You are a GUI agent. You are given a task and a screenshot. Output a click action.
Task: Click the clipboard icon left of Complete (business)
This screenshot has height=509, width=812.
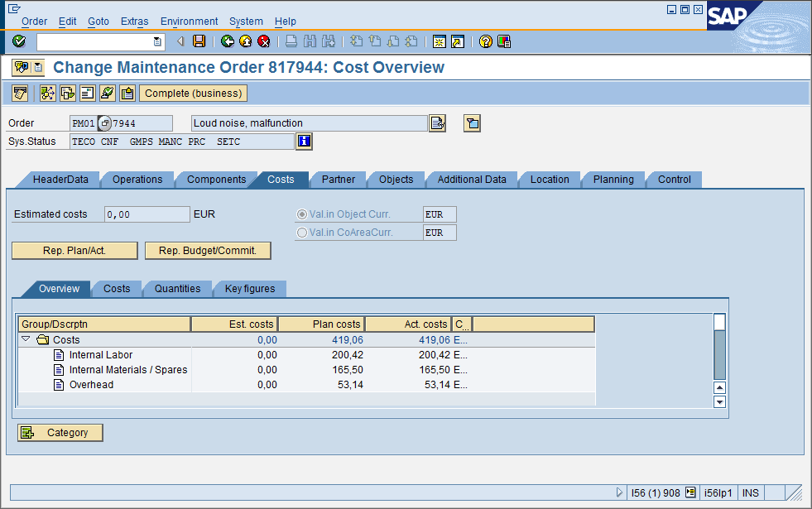(127, 94)
